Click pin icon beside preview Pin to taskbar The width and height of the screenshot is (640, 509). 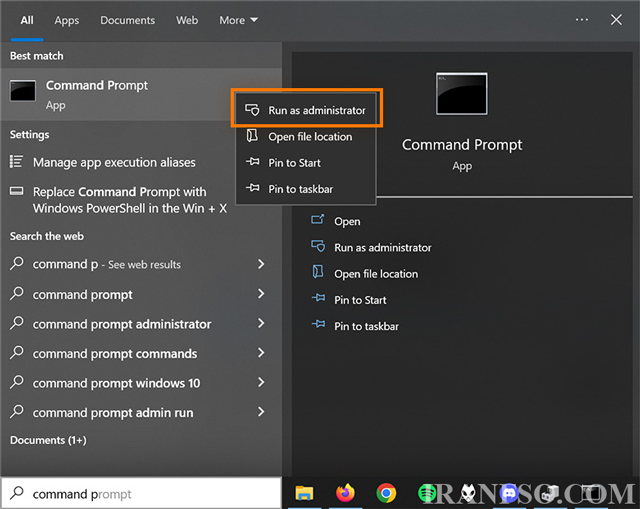tap(318, 324)
